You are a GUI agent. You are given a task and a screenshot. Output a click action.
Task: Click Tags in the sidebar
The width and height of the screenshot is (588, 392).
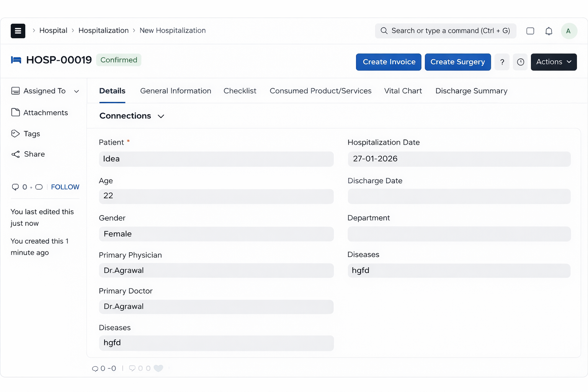(32, 134)
